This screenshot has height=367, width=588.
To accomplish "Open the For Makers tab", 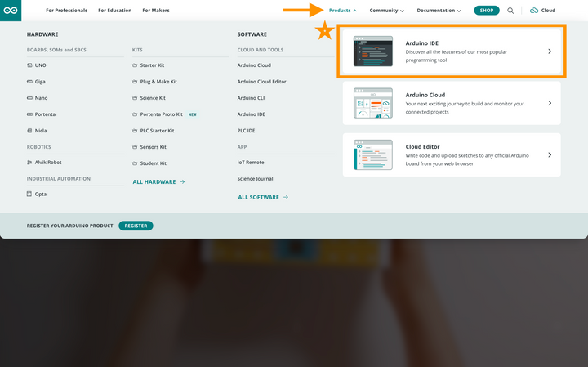I will 156,11.
